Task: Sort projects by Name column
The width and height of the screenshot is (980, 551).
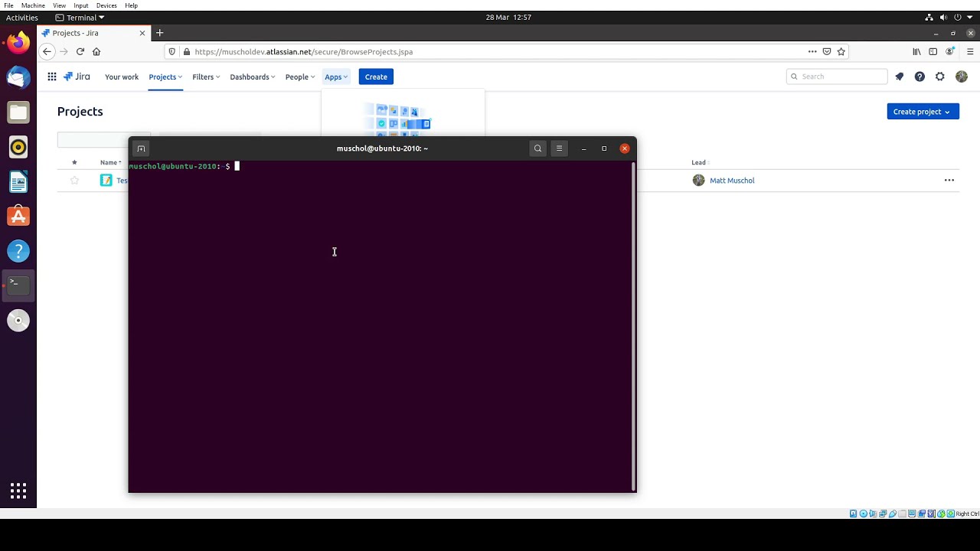Action: 110,162
